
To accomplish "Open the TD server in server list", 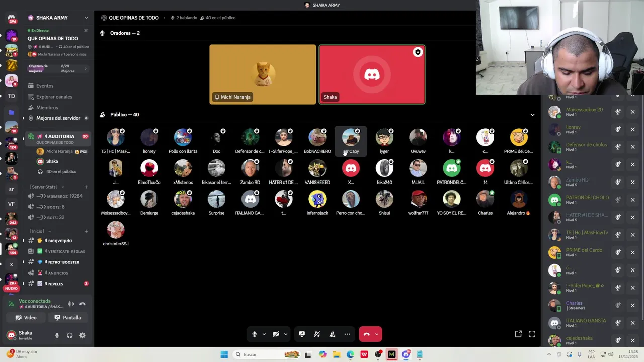I will [x=11, y=96].
